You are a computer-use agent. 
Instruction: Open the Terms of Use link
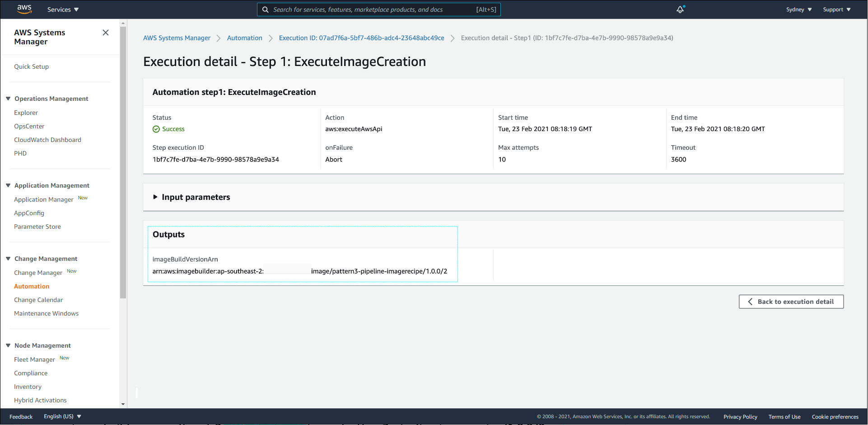(784, 417)
